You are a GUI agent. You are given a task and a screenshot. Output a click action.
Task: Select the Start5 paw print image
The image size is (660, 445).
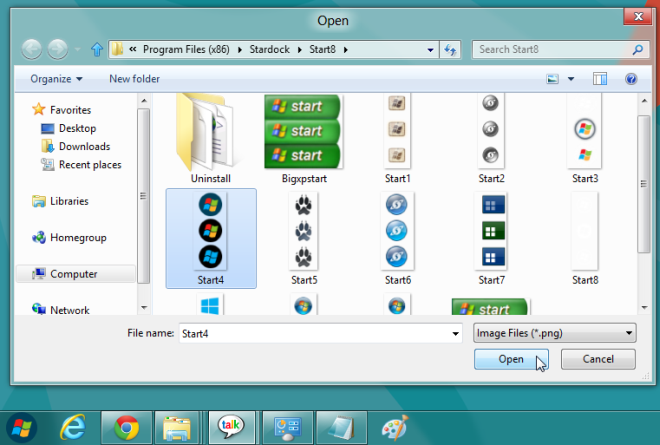click(303, 238)
